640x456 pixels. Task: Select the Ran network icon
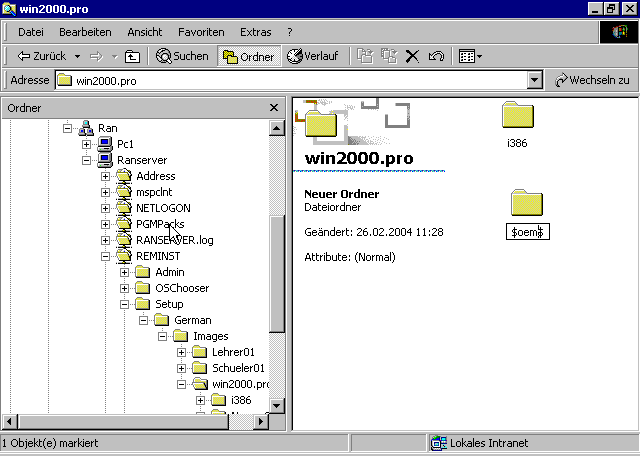(x=86, y=128)
